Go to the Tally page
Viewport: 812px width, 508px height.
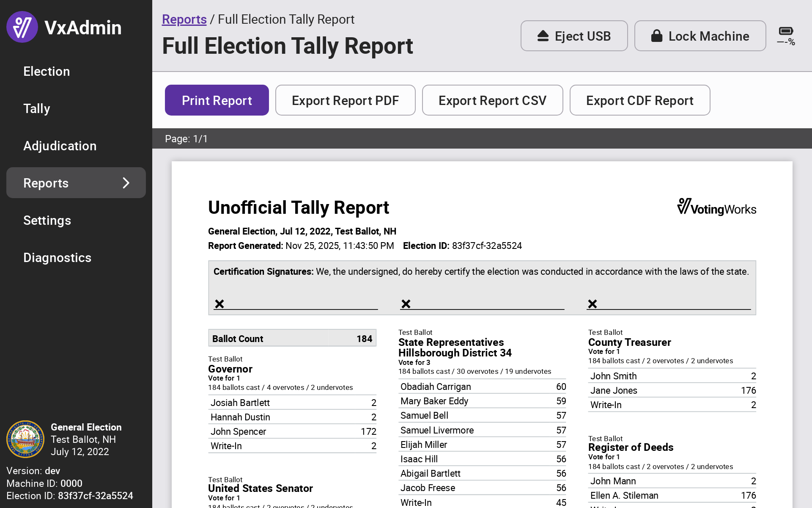point(37,108)
